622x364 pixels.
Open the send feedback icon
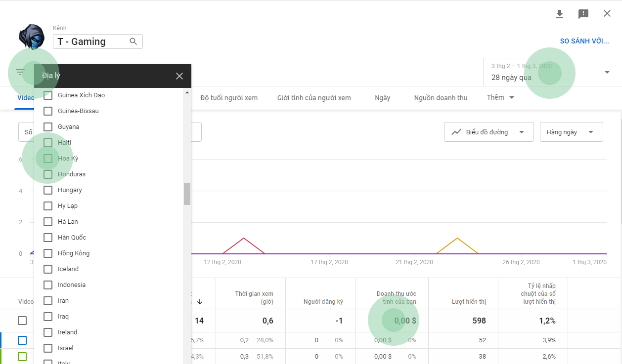(x=583, y=14)
